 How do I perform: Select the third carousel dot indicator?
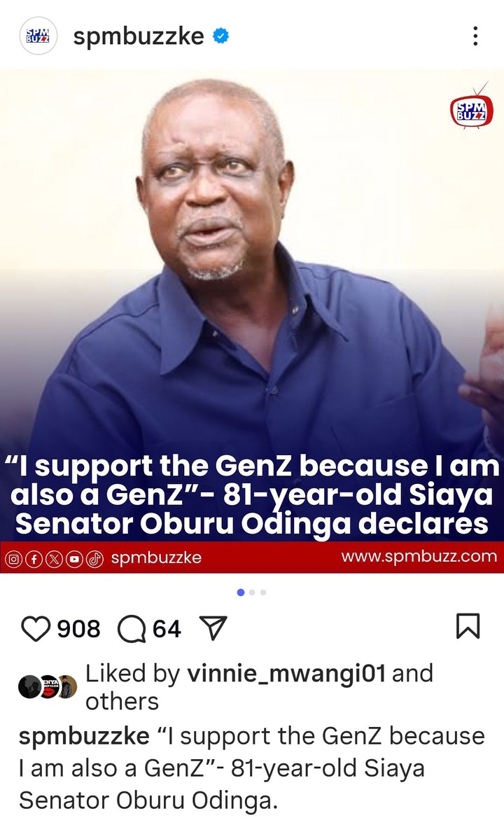263,592
